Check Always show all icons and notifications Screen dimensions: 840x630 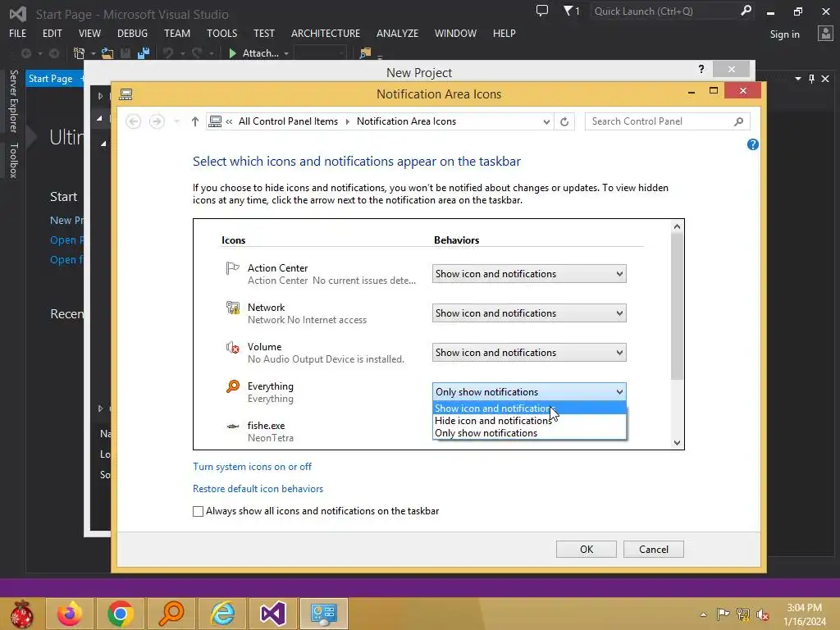tap(199, 511)
